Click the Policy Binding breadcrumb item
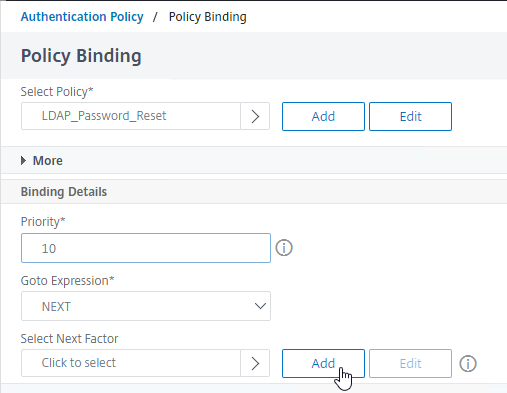This screenshot has height=393, width=507. [x=208, y=17]
